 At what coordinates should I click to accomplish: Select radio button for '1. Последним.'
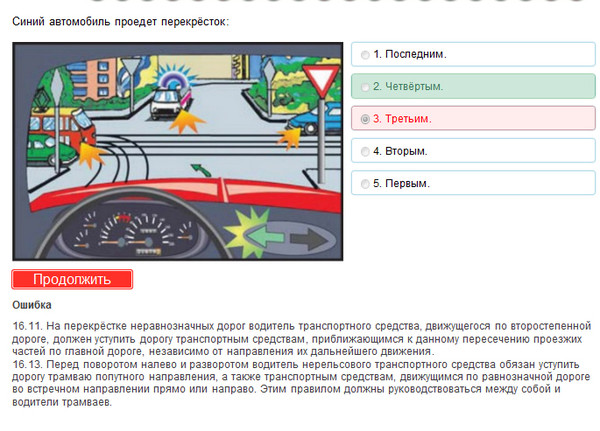[x=365, y=55]
